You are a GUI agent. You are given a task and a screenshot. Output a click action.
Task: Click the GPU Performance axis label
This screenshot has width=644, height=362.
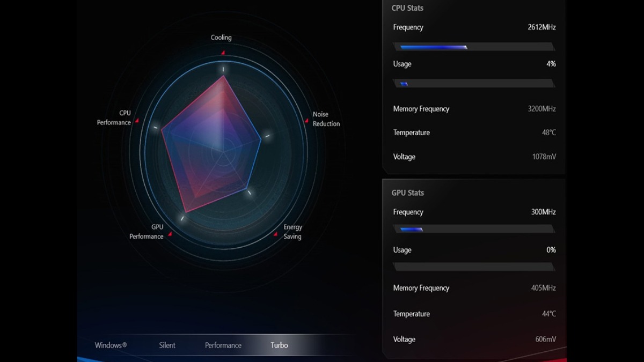tap(146, 232)
